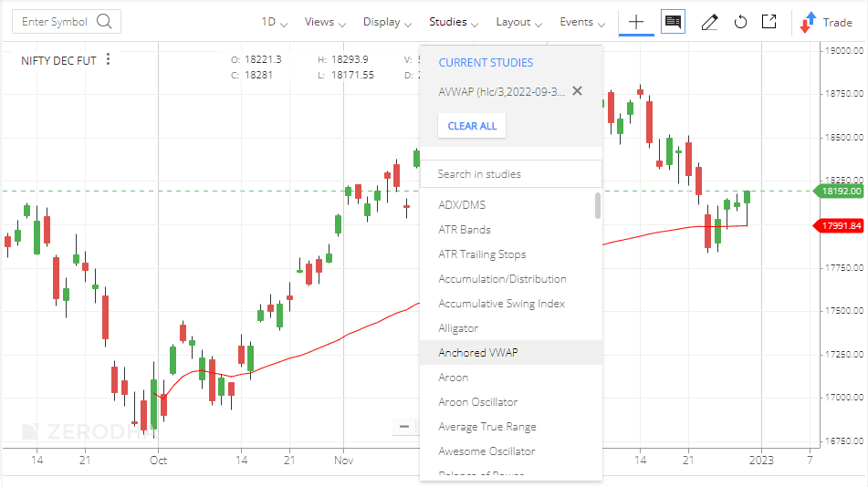868x487 pixels.
Task: Select Awesome Oscillator study
Action: [x=511, y=451]
